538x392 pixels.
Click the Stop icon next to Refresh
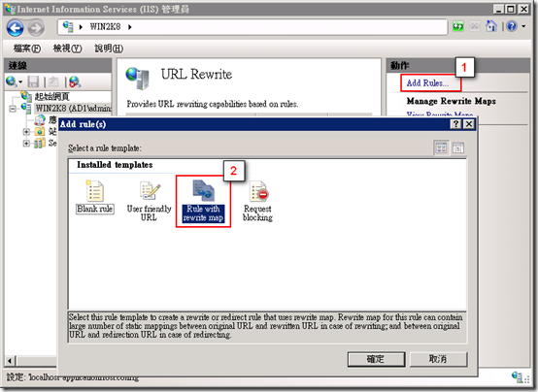pyautogui.click(x=475, y=26)
